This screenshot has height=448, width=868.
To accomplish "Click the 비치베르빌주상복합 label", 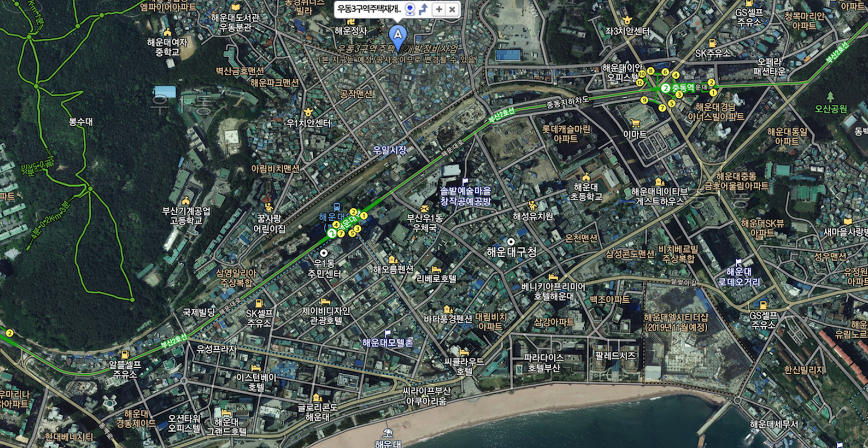I will click(x=678, y=254).
